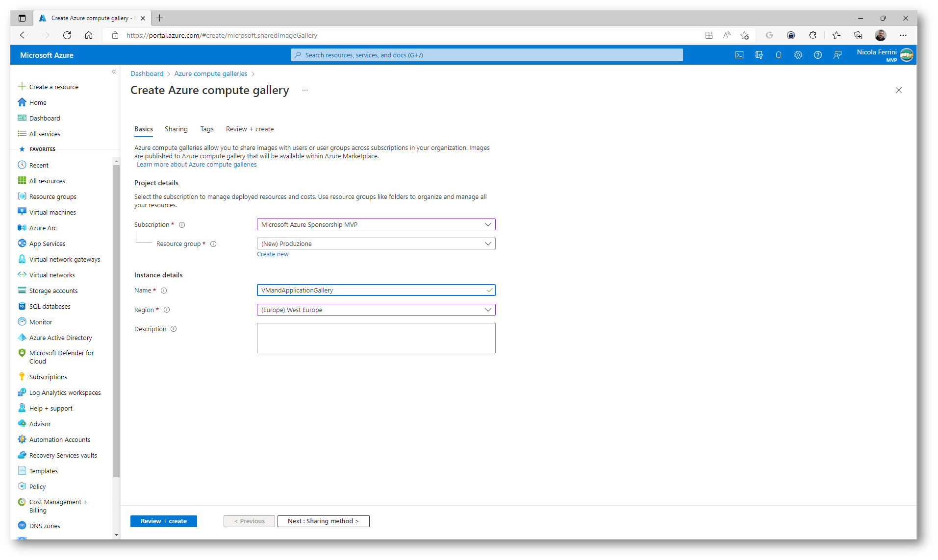
Task: Click the Dashboard chart icon
Action: 22,118
